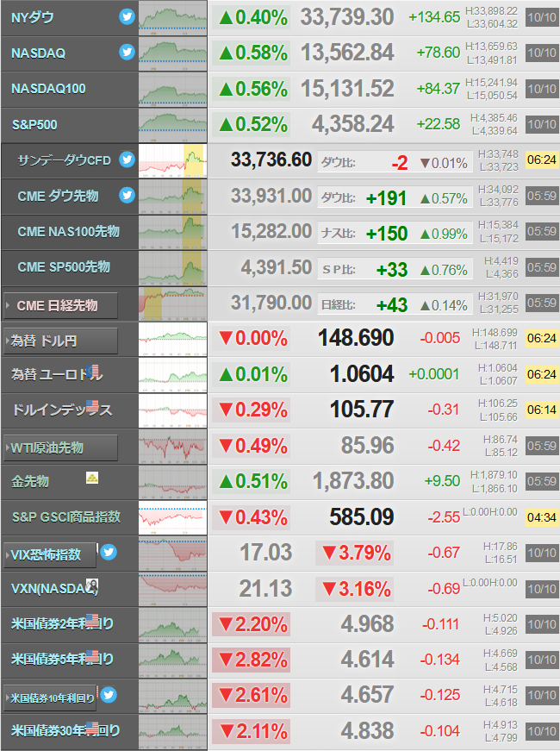Screen dimensions: 560x751
Task: Expand the 米国債券10年利回り button
Action: click(50, 698)
